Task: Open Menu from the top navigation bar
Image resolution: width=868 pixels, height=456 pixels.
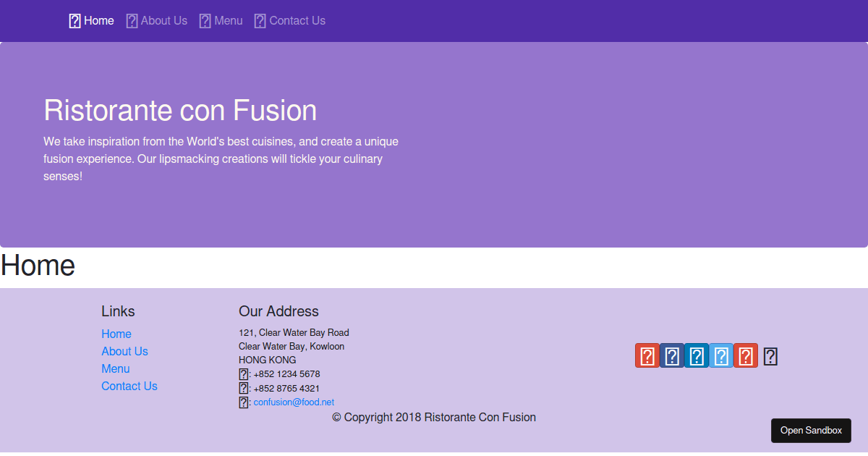Action: 227,20
